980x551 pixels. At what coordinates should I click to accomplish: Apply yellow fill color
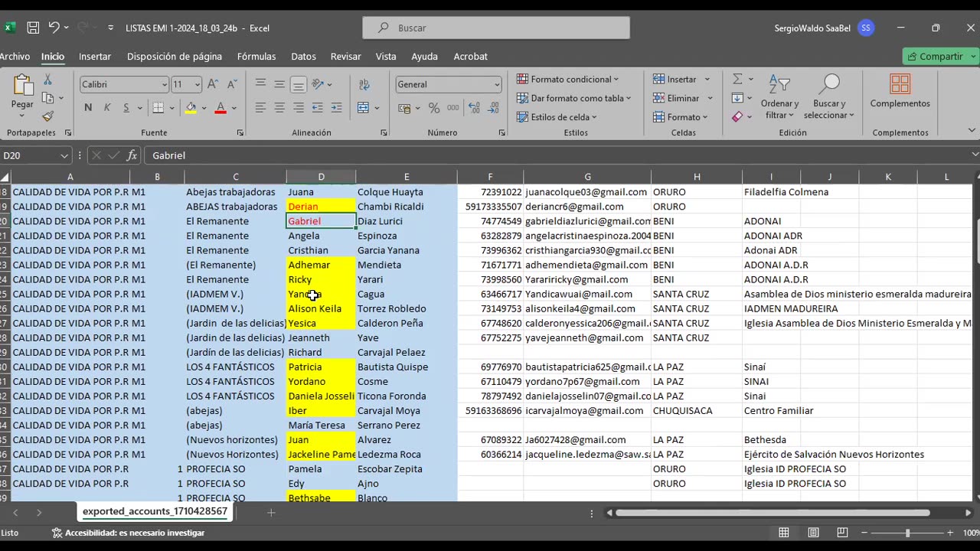click(191, 108)
